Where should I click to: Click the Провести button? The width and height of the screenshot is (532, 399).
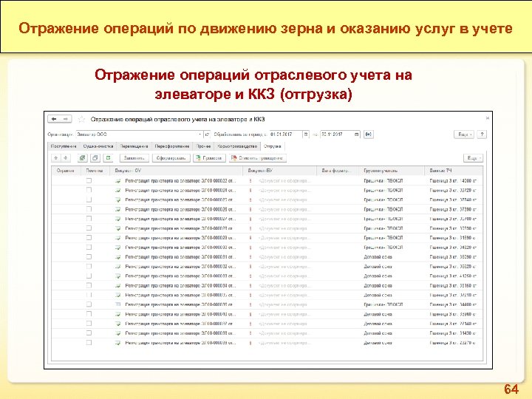coord(209,158)
